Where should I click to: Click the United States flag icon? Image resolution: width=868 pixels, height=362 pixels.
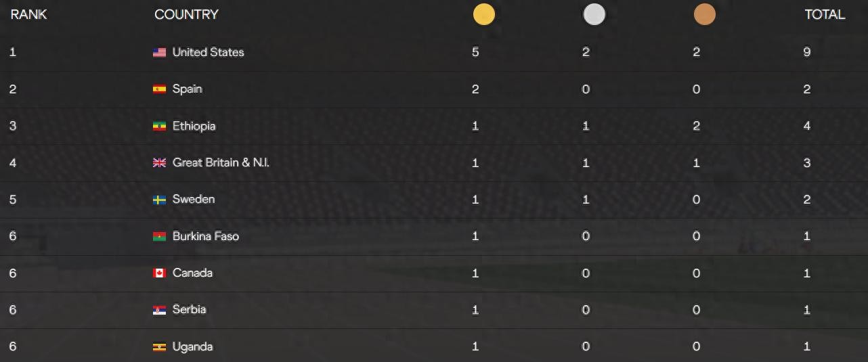pyautogui.click(x=159, y=53)
